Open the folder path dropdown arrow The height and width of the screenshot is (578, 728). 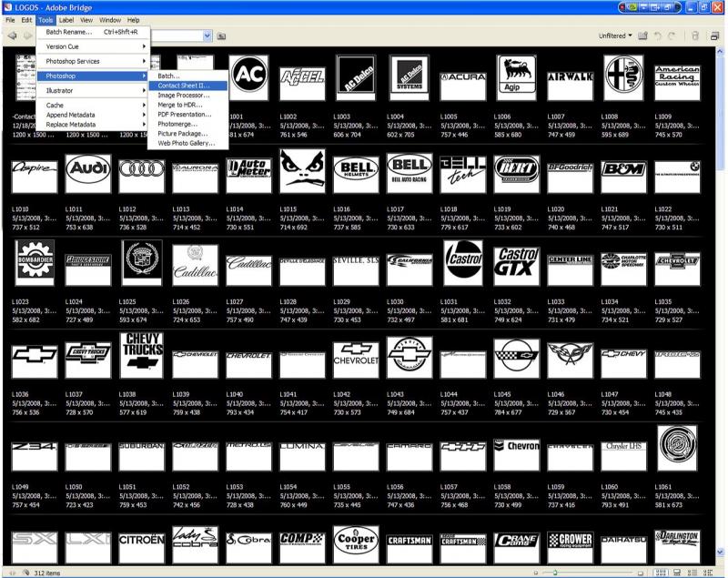click(207, 35)
